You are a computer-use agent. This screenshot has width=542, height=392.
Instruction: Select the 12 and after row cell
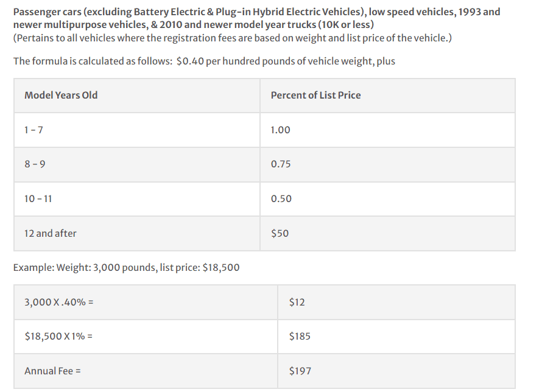[x=137, y=234]
